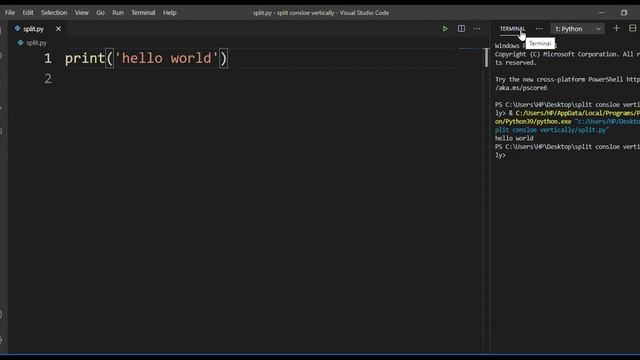640x360 pixels.
Task: Click the print statement on line 1
Action: (146, 58)
